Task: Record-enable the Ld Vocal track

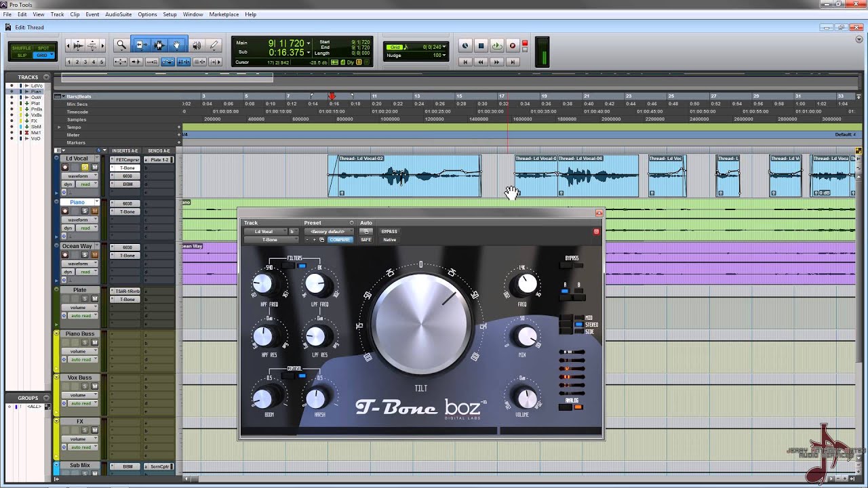Action: click(65, 167)
